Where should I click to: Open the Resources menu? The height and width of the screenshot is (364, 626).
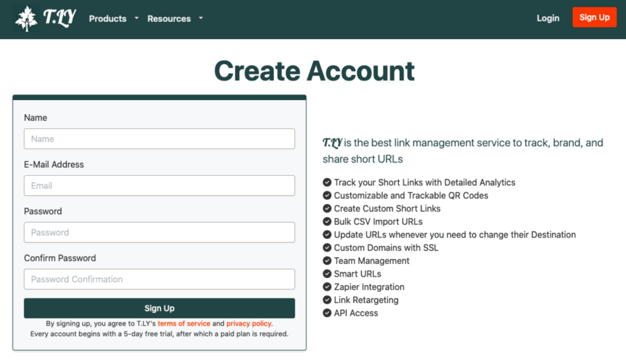click(169, 19)
